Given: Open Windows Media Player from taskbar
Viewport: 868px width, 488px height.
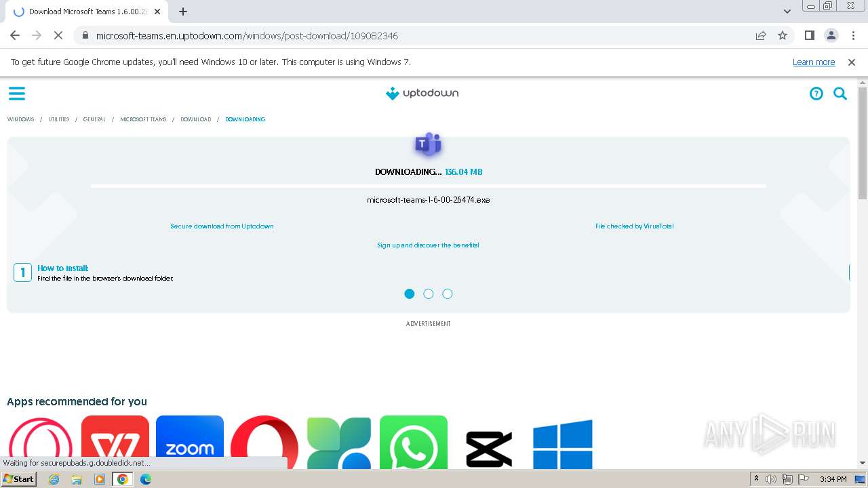Looking at the screenshot, I should click(100, 479).
